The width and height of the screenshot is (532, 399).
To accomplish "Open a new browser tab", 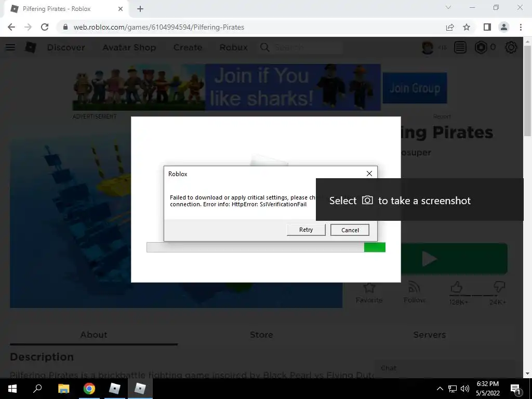I will pyautogui.click(x=140, y=9).
